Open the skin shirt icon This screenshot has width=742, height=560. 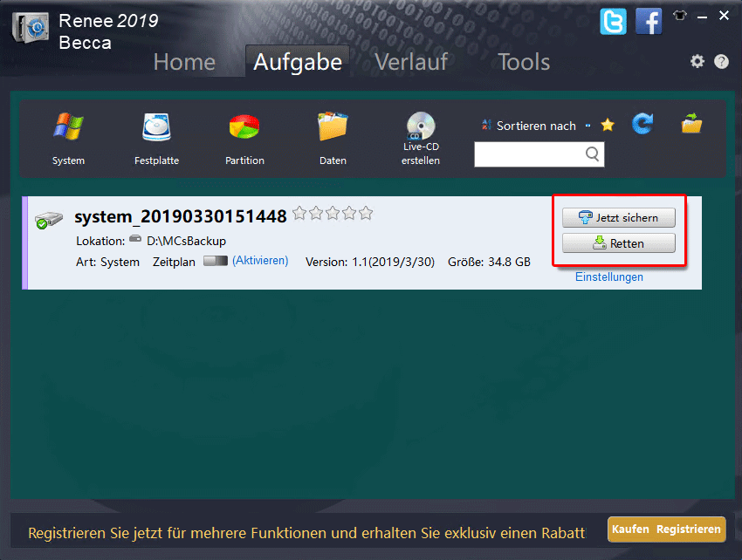coord(680,16)
